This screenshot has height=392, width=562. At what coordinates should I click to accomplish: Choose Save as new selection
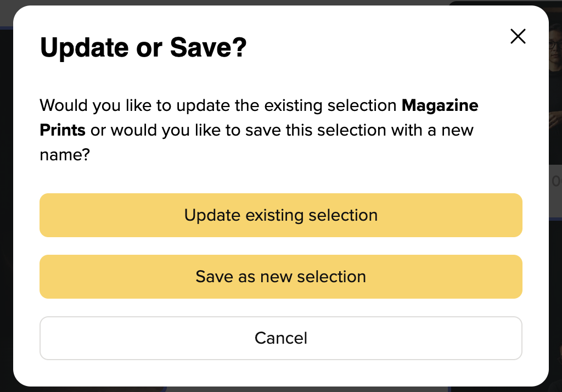(280, 277)
